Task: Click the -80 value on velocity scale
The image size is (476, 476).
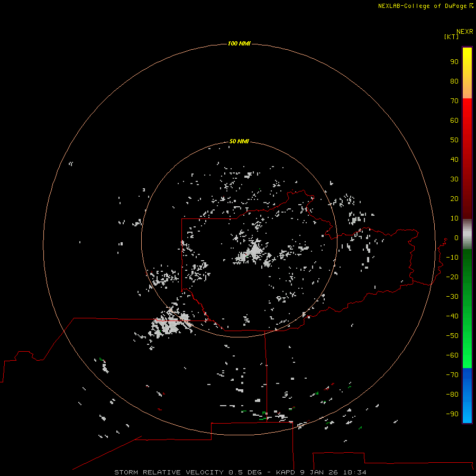Action: point(452,395)
